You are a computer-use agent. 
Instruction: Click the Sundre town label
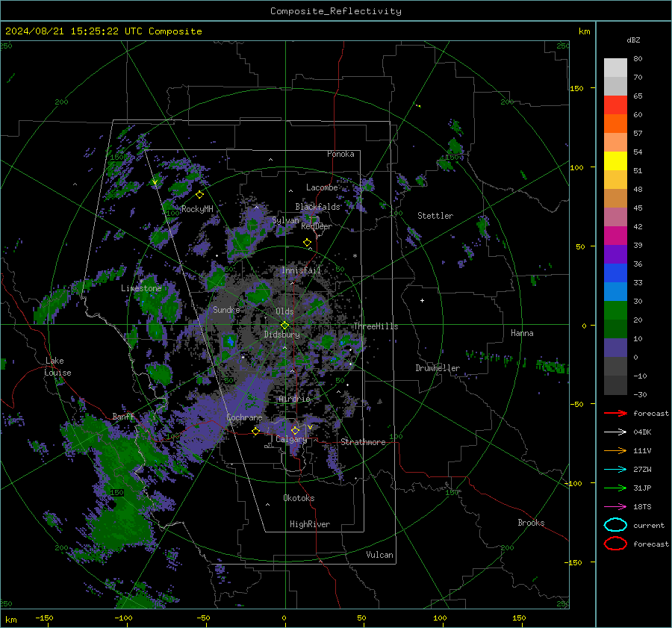pyautogui.click(x=226, y=309)
